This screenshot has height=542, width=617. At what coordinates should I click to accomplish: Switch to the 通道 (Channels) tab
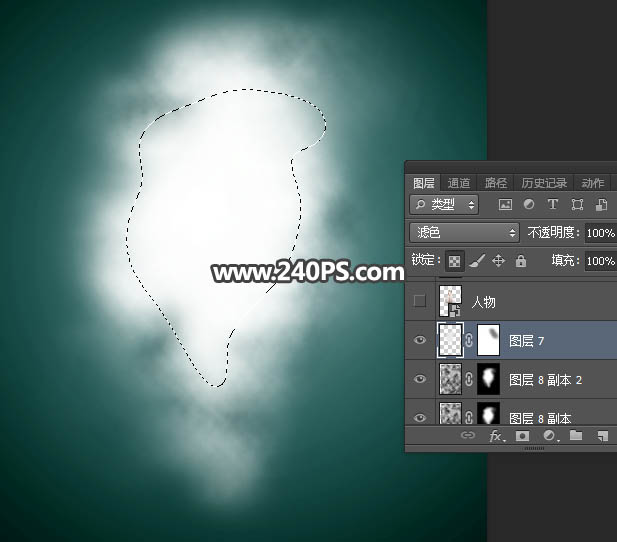click(x=459, y=183)
